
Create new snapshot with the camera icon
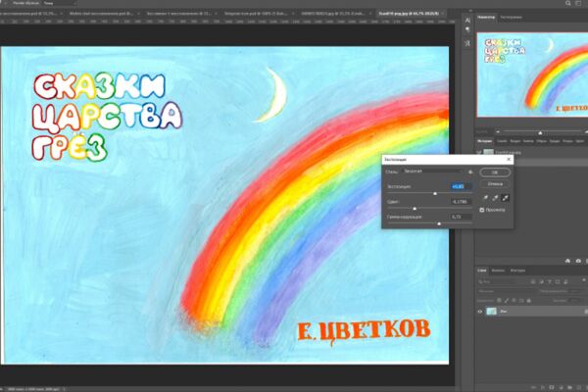coord(578,261)
